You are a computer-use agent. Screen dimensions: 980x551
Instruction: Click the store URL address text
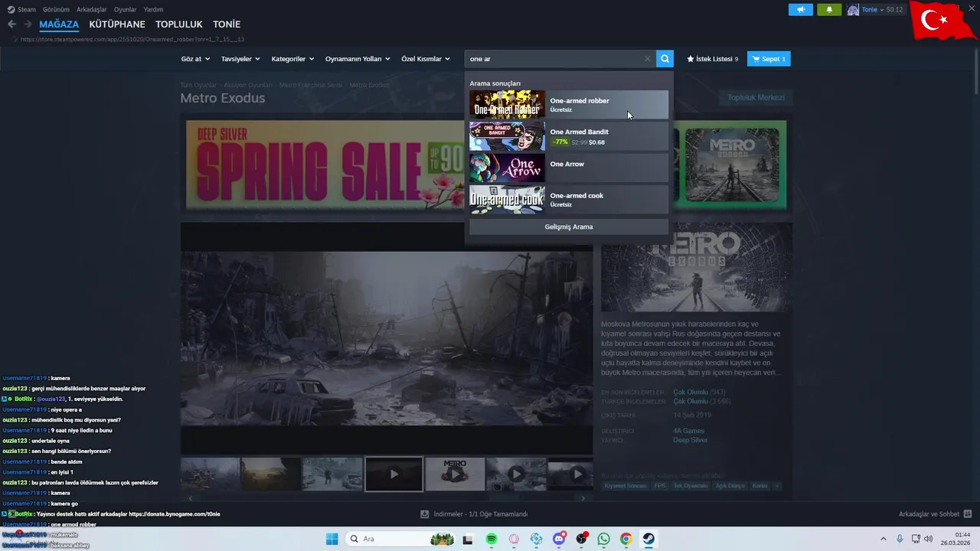tap(132, 39)
